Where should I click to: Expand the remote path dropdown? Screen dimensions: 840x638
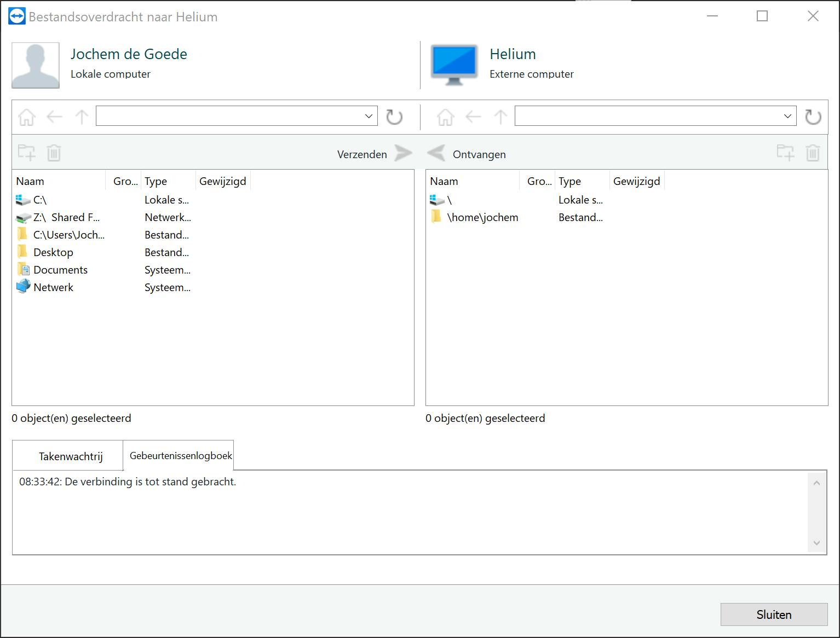(x=787, y=116)
